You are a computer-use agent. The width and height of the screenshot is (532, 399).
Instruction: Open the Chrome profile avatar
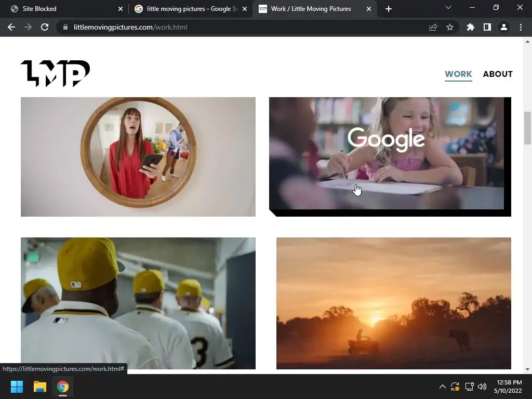504,27
